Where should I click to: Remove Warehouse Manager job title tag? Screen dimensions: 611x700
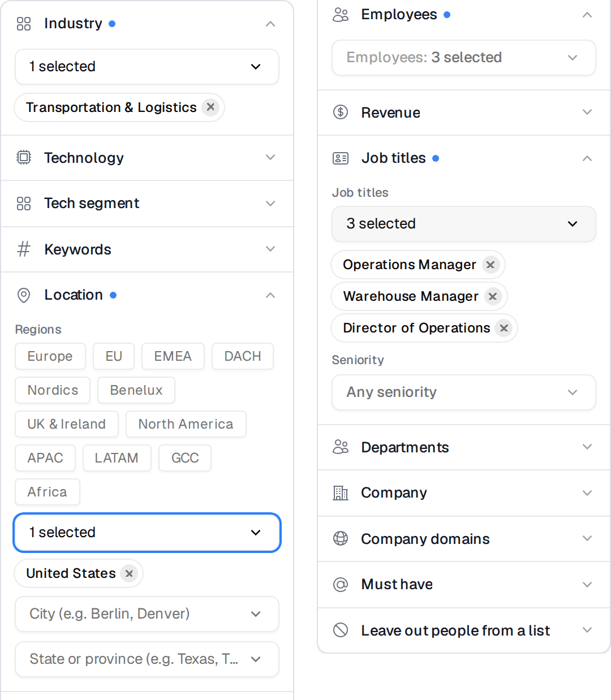[x=493, y=296]
